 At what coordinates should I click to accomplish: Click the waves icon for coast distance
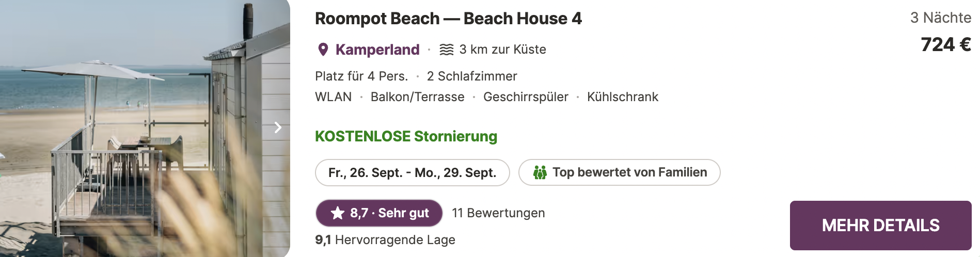[x=447, y=50]
